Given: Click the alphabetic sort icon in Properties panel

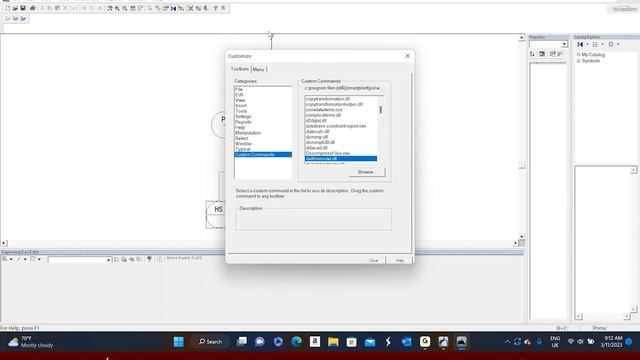Looking at the screenshot, I should pos(532,54).
